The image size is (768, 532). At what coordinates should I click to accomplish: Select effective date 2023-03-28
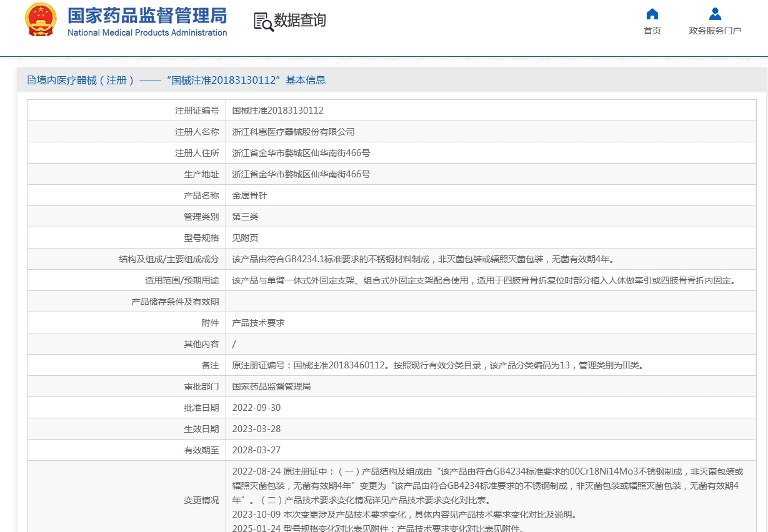tap(256, 429)
